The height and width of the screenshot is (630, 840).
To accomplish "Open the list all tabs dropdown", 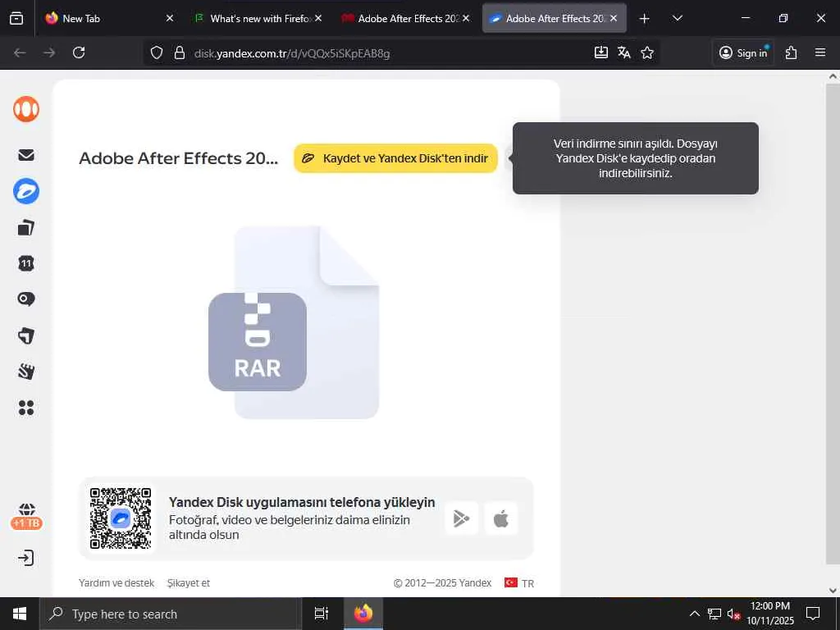I will tap(677, 19).
